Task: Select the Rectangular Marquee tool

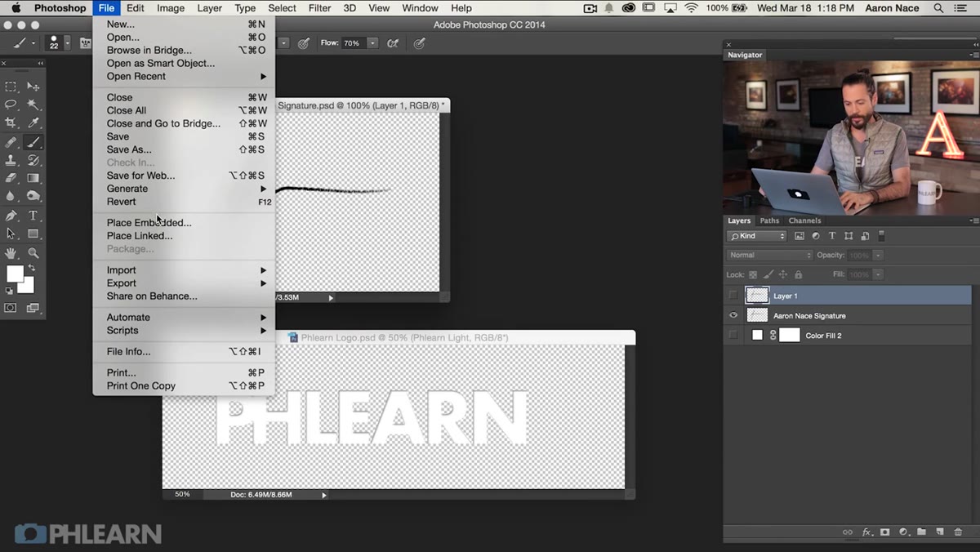Action: pyautogui.click(x=11, y=87)
